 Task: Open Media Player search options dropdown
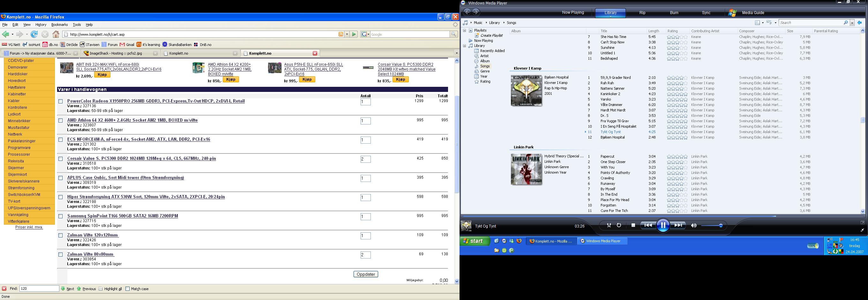tap(852, 23)
